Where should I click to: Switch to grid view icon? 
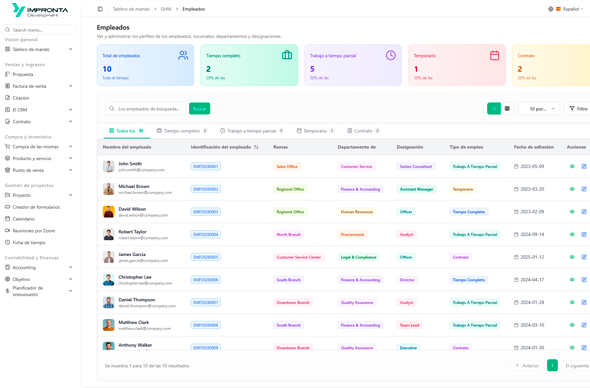coord(507,108)
